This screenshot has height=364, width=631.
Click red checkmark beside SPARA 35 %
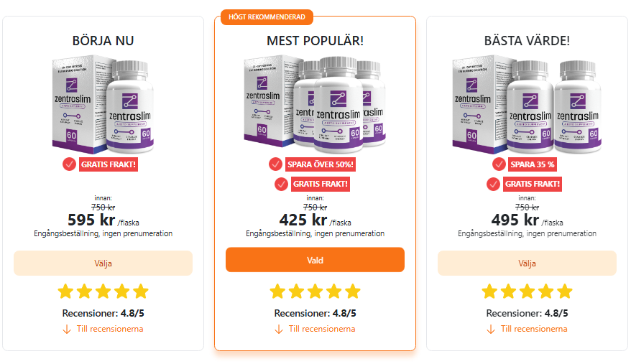(499, 164)
